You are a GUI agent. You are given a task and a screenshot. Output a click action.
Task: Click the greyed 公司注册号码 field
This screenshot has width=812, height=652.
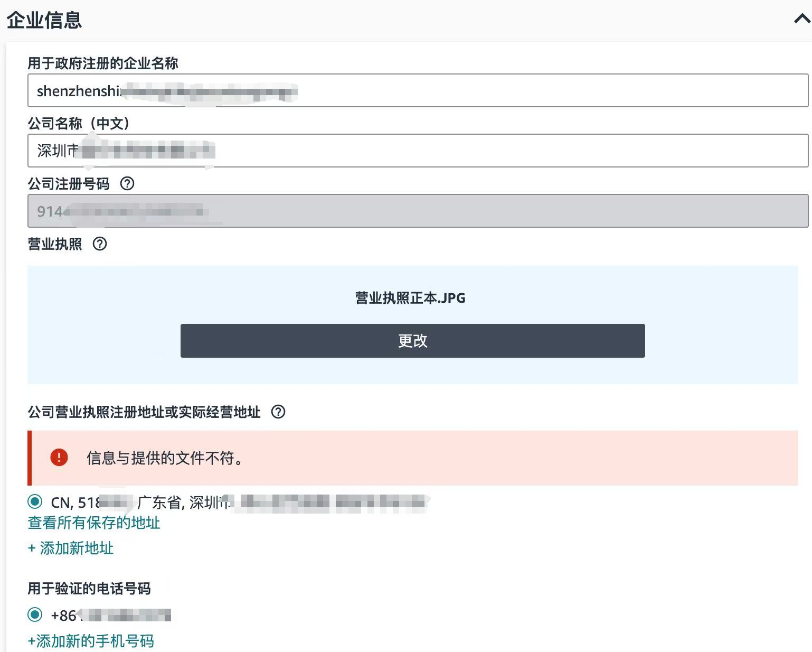(418, 211)
